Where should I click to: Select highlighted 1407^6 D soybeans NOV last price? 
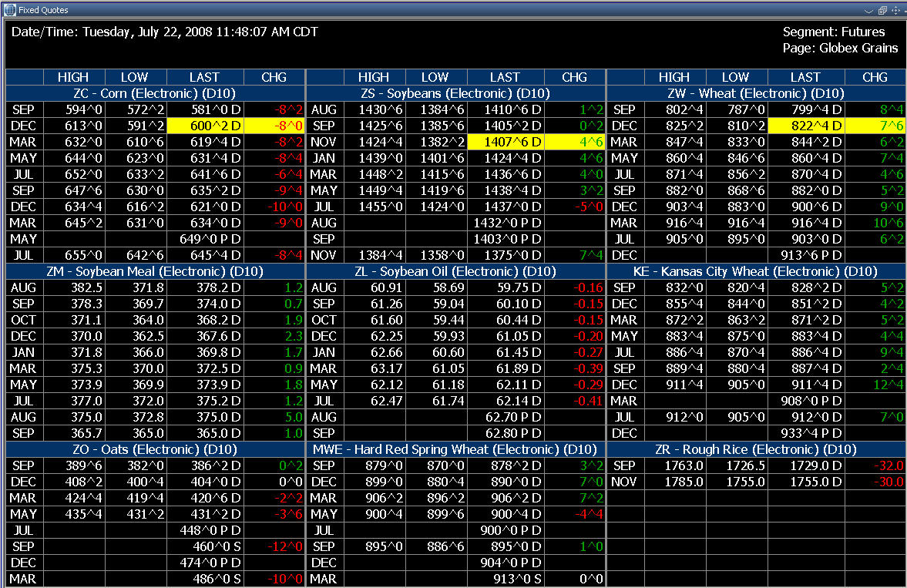click(x=506, y=142)
